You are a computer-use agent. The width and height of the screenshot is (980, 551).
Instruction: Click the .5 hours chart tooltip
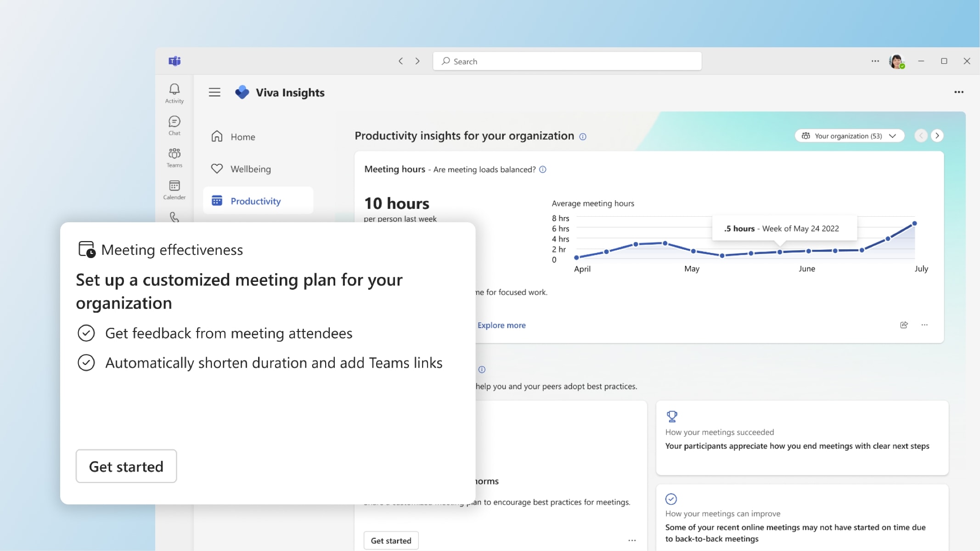point(784,228)
